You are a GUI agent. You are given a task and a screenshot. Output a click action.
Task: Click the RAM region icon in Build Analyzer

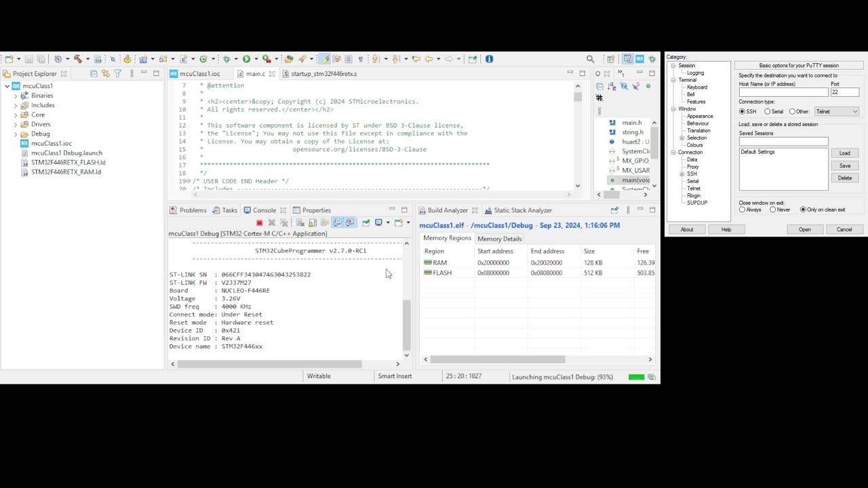click(428, 262)
